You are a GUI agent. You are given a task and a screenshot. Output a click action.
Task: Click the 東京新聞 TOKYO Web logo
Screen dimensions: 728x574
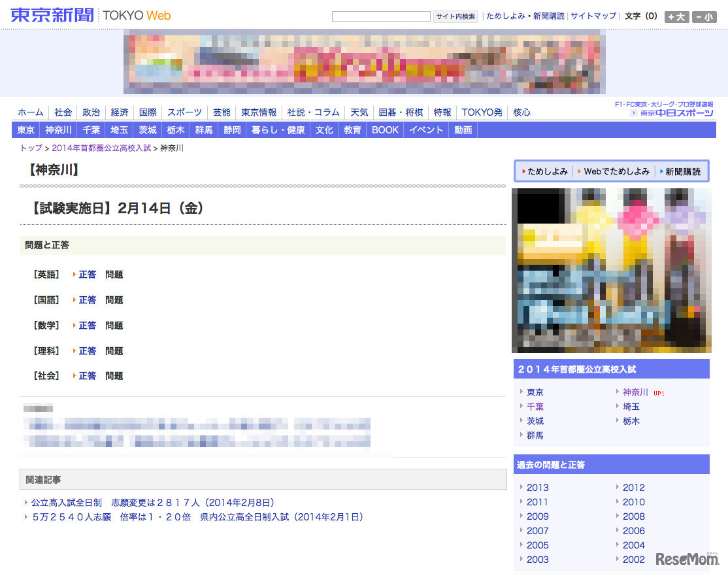[91, 15]
